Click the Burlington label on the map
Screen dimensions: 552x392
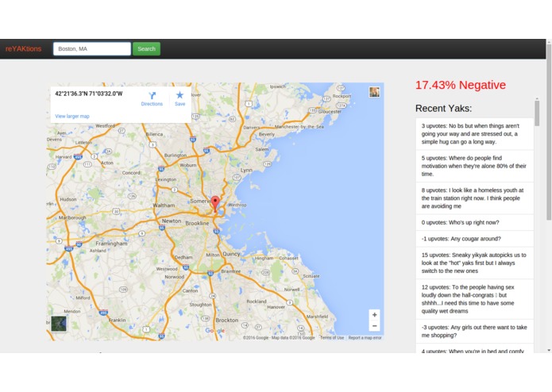pyautogui.click(x=176, y=155)
